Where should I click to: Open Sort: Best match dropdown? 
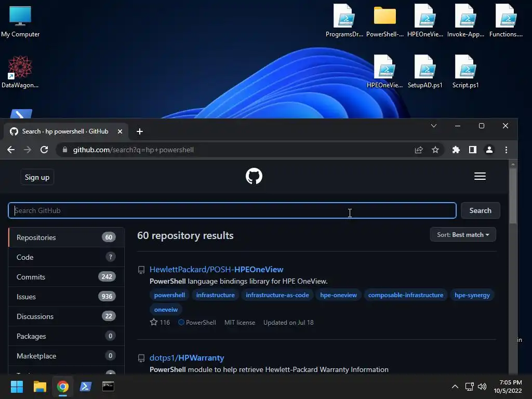[463, 235]
